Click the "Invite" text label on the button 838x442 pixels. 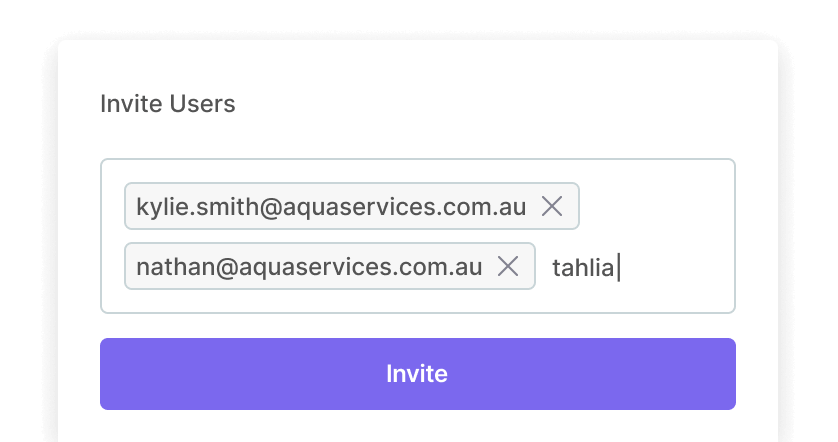click(417, 374)
